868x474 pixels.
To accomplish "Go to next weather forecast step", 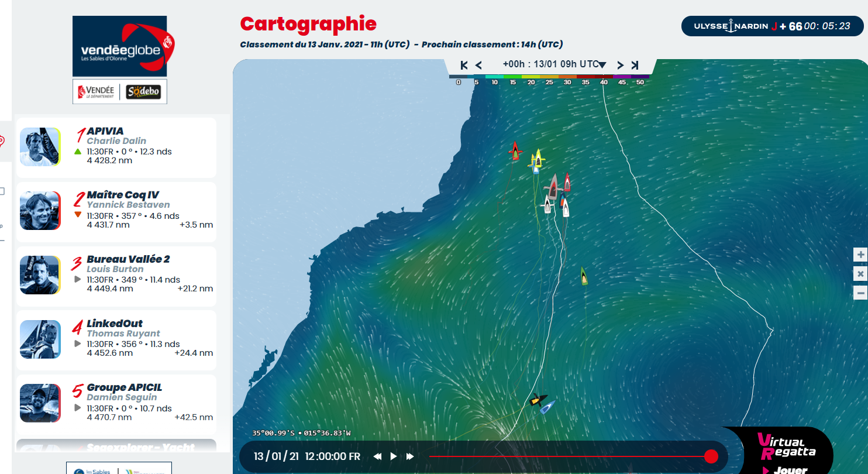I will pyautogui.click(x=621, y=65).
